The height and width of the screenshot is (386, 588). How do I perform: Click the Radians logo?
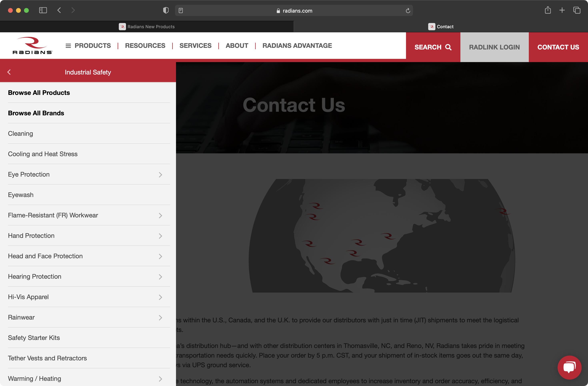[x=32, y=45]
